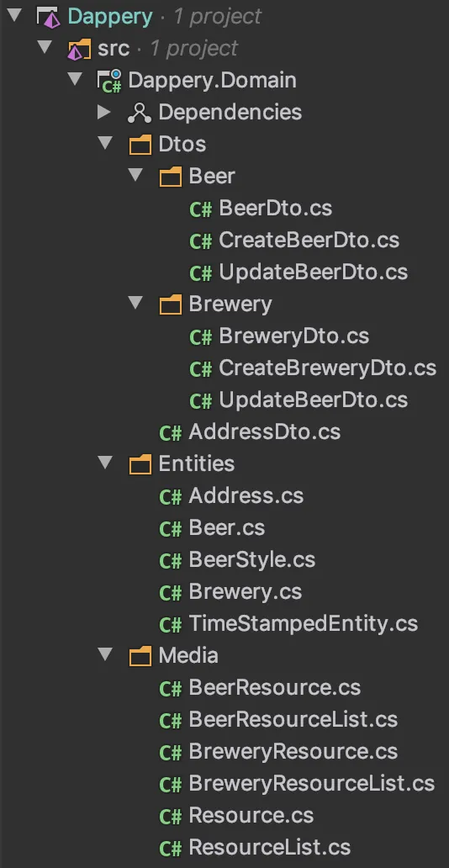Select the Brewery folder label under Dtos
449x868 pixels.
230,304
